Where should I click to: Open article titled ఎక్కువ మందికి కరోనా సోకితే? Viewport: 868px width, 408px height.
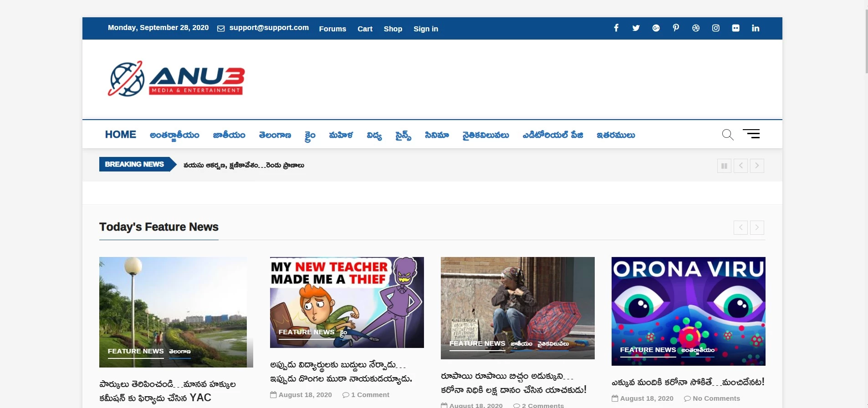pyautogui.click(x=688, y=383)
